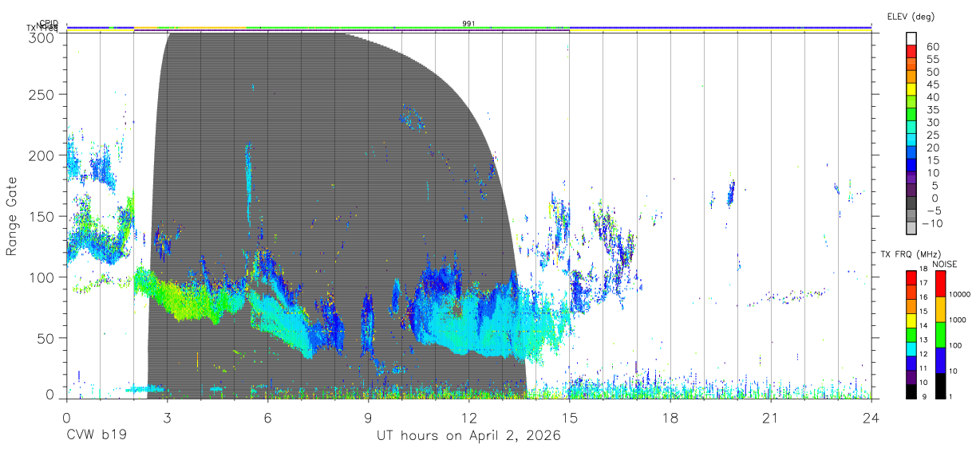Click the y-axis tick label '250'
This screenshot has width=980, height=452.
click(x=42, y=94)
